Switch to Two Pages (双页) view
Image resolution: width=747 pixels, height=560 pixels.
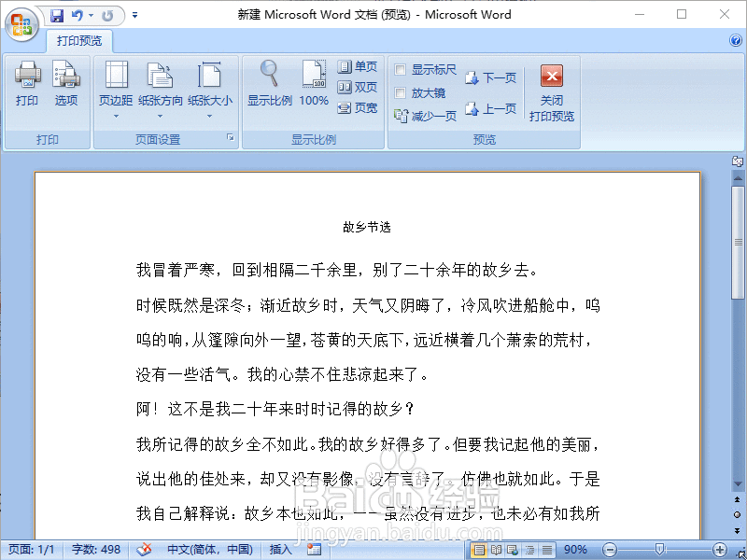358,88
